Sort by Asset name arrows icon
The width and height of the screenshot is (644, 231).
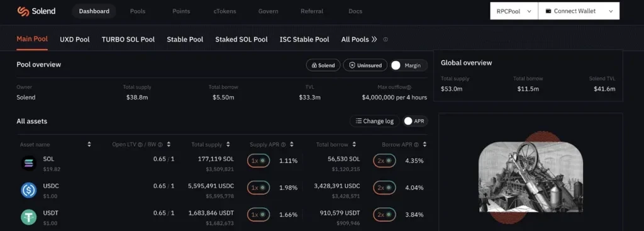pos(89,145)
